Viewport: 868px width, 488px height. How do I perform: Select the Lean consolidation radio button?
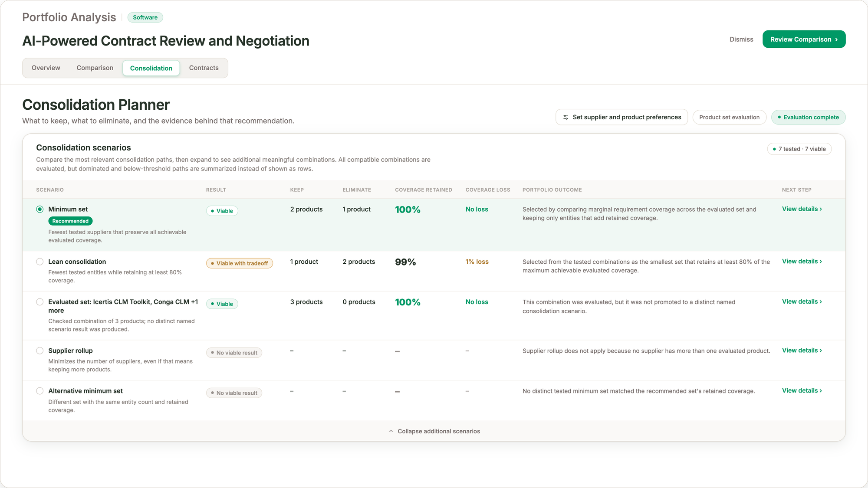[40, 262]
